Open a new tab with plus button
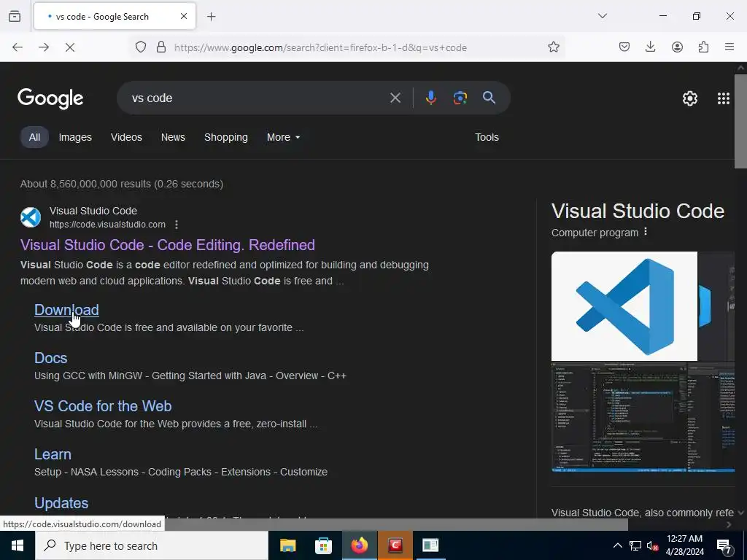The width and height of the screenshot is (747, 560). tap(212, 17)
